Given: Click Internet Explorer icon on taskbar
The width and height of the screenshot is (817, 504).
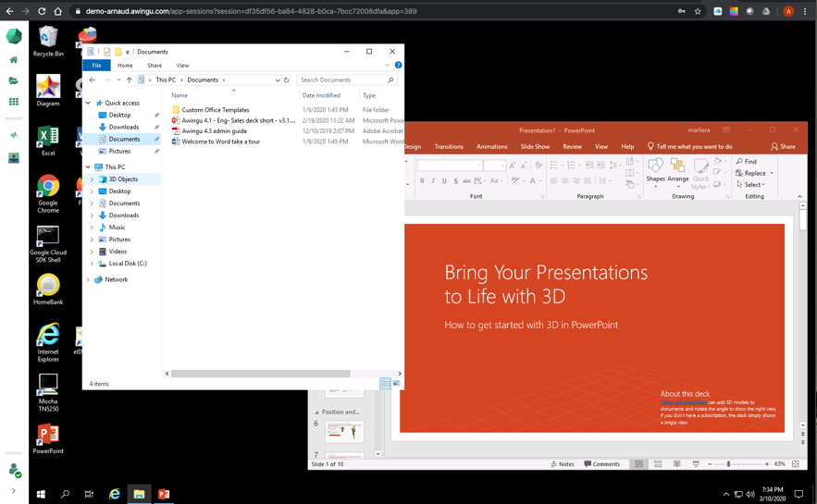Looking at the screenshot, I should coord(114,494).
